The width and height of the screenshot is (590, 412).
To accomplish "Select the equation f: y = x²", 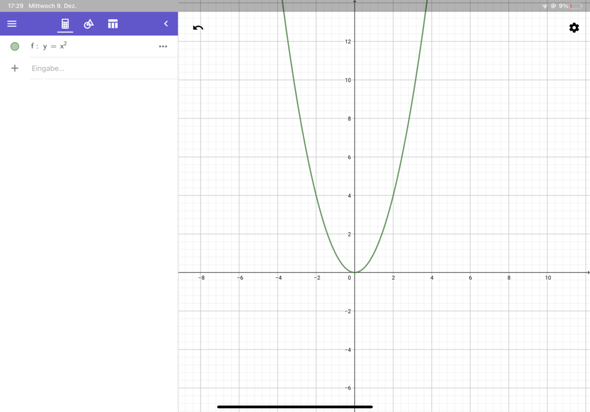I will click(49, 46).
